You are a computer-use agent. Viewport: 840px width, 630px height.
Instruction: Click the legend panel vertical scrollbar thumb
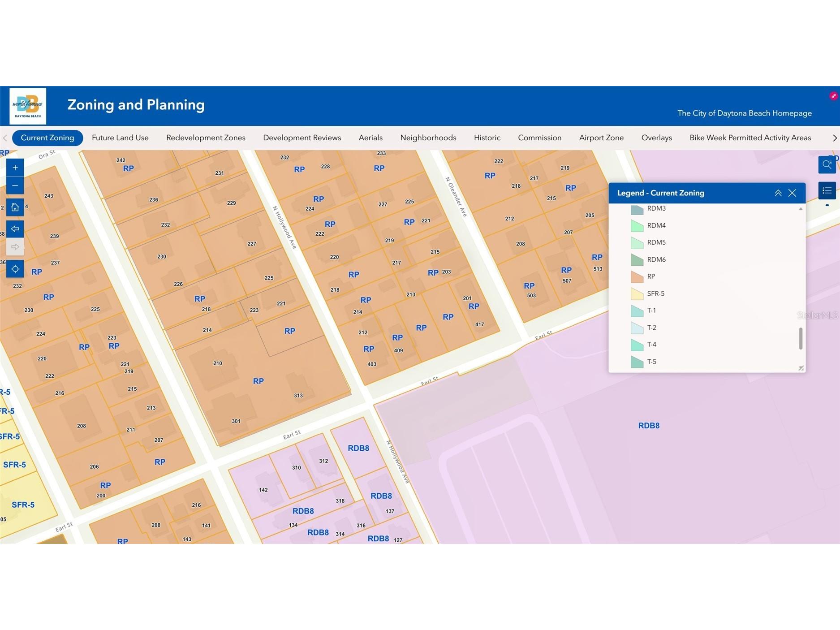point(801,338)
